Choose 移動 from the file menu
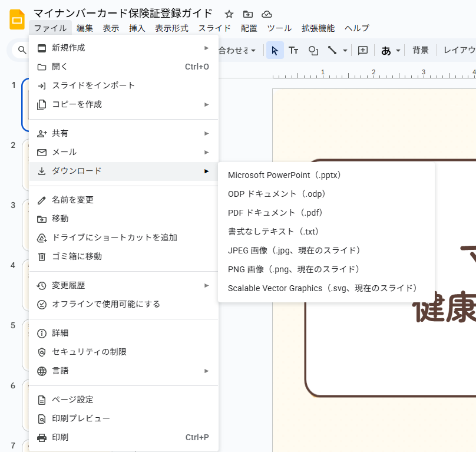 (124, 219)
